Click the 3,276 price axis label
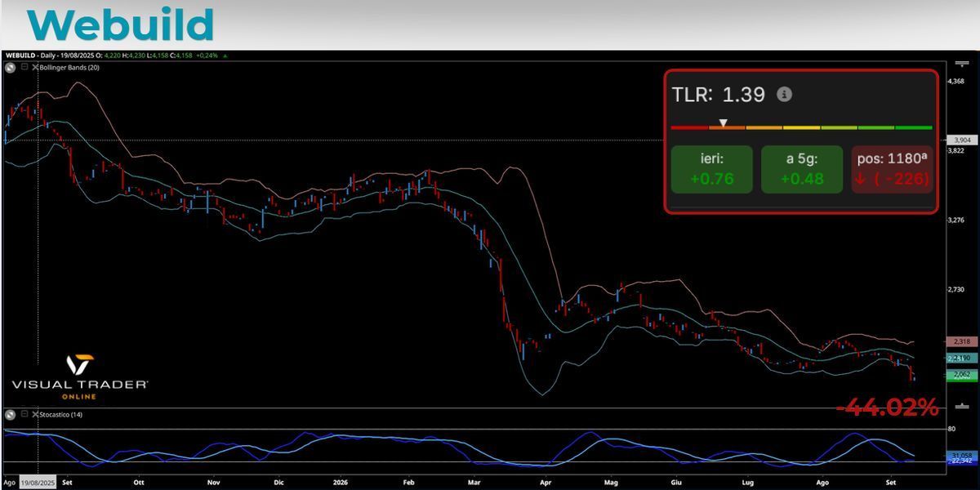980x490 pixels. point(955,220)
